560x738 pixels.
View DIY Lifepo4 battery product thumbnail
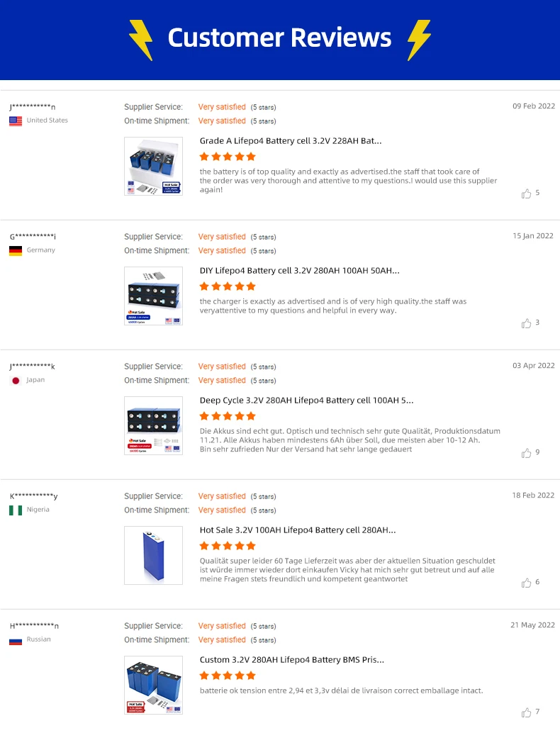(153, 296)
